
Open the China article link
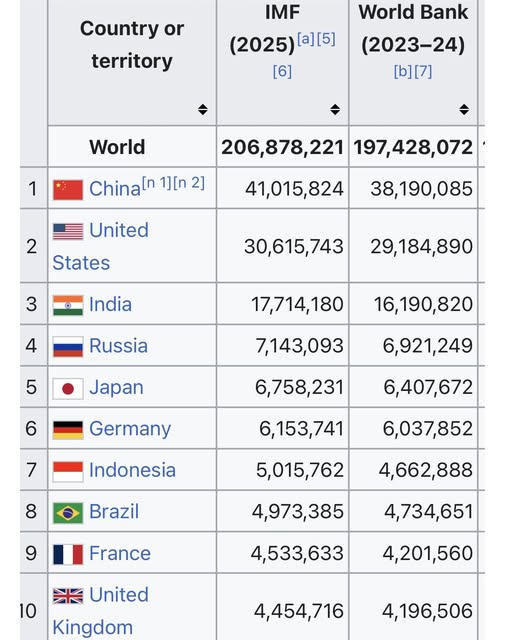point(115,189)
